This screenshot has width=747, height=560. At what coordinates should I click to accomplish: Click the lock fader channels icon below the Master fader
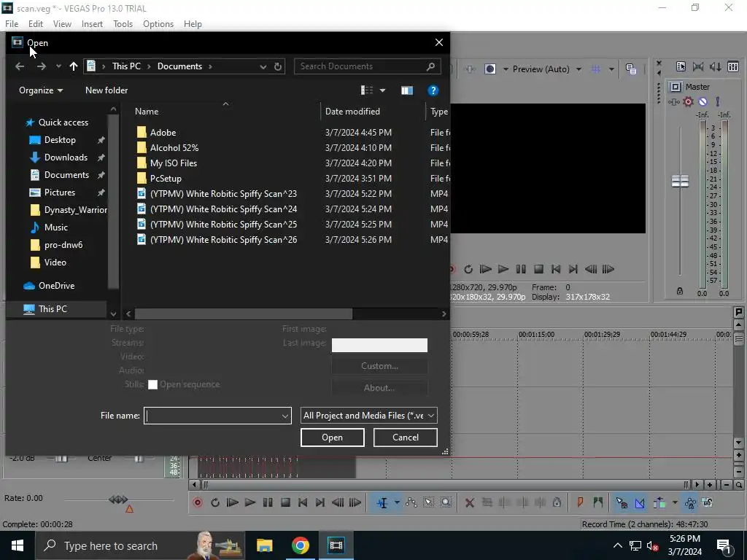680,291
